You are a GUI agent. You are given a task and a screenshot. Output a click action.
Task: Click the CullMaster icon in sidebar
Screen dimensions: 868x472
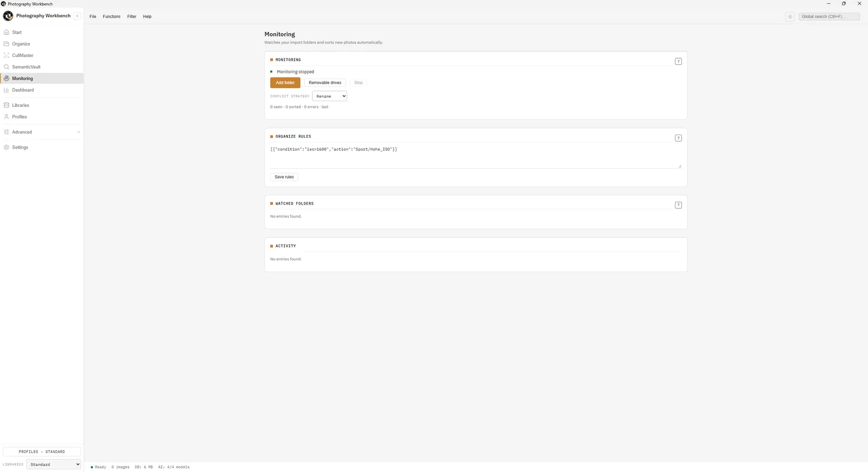click(x=7, y=55)
